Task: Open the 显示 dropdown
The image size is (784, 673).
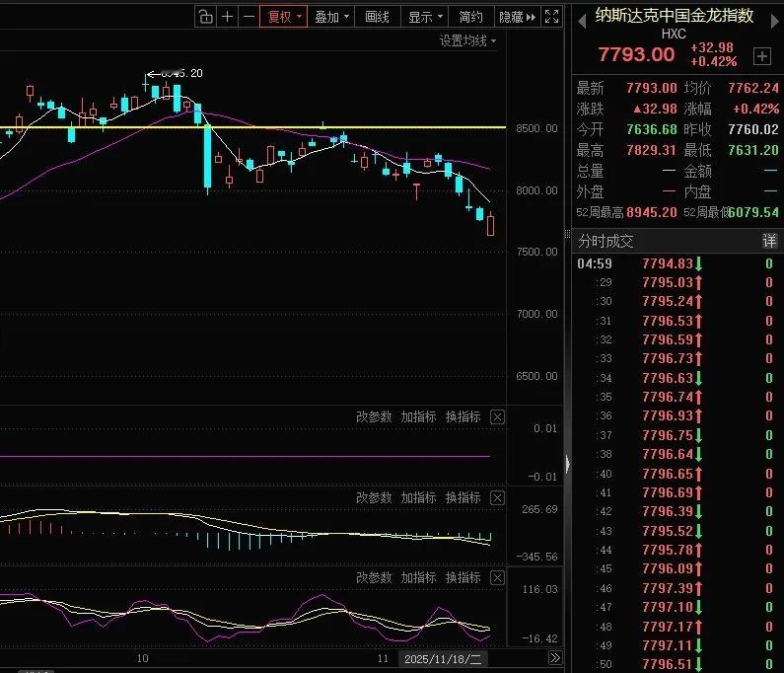Action: pos(425,17)
